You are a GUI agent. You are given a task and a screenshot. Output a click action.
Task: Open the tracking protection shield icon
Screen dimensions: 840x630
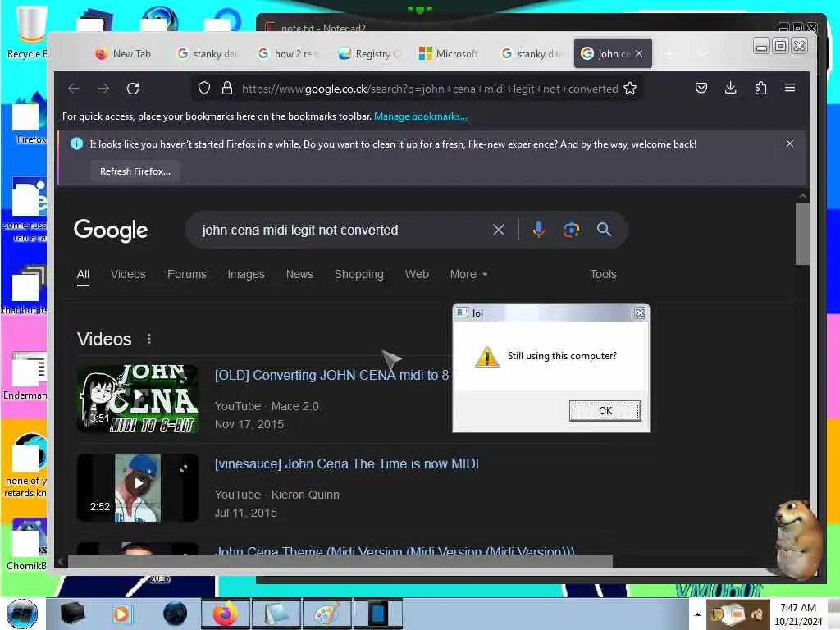pos(204,89)
